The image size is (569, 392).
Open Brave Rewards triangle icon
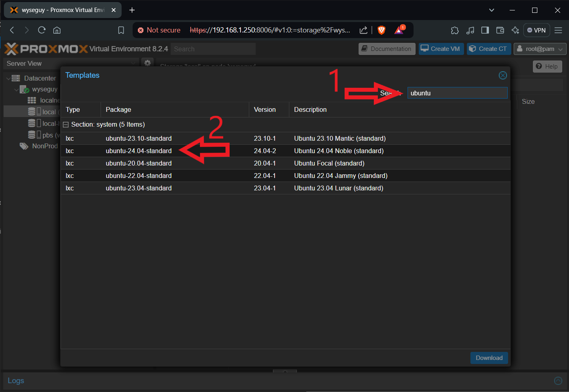pos(400,30)
